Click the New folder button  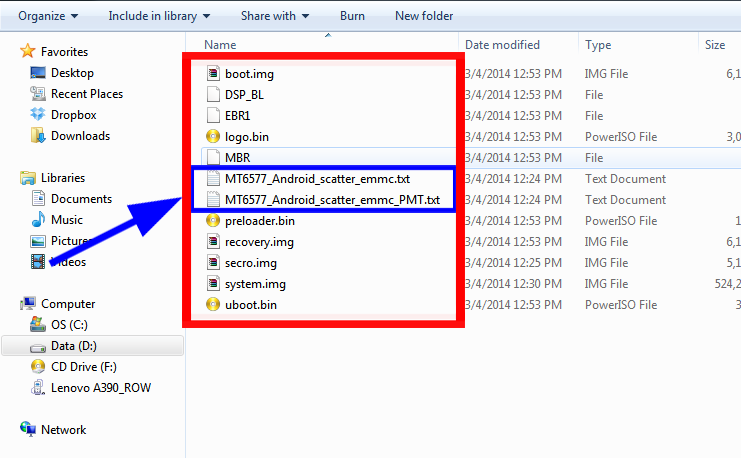pos(424,16)
